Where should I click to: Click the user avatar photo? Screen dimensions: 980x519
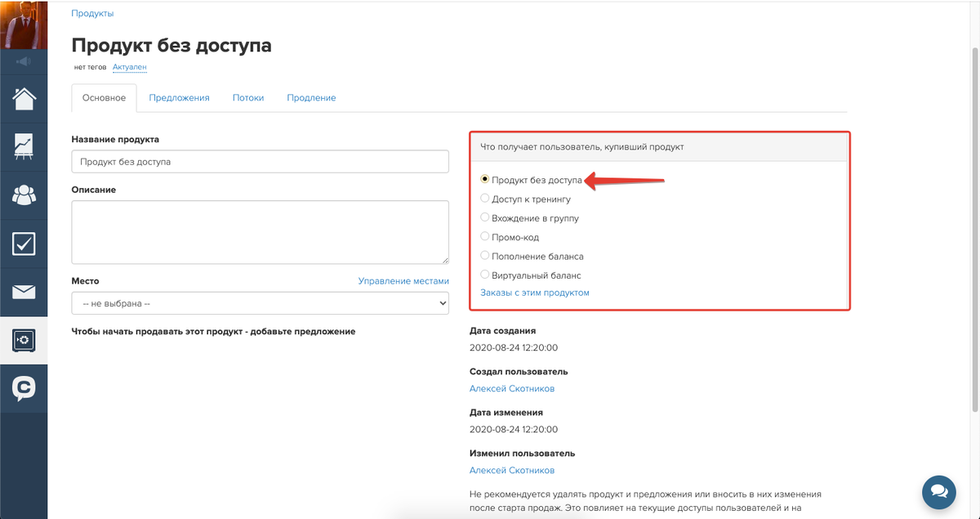tap(24, 25)
